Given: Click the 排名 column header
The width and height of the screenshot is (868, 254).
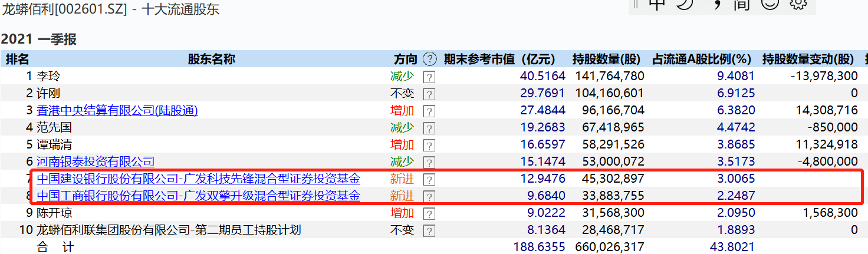Looking at the screenshot, I should [18, 59].
